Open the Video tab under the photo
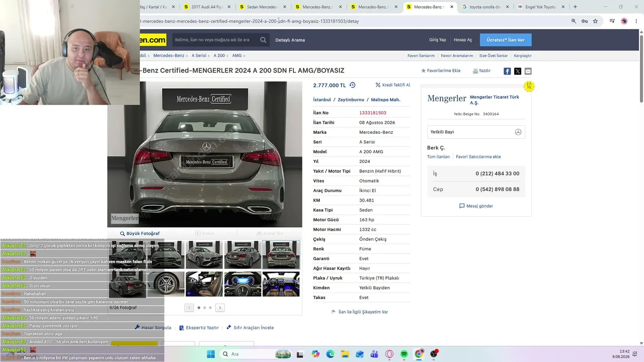The image size is (644, 362). click(x=205, y=233)
